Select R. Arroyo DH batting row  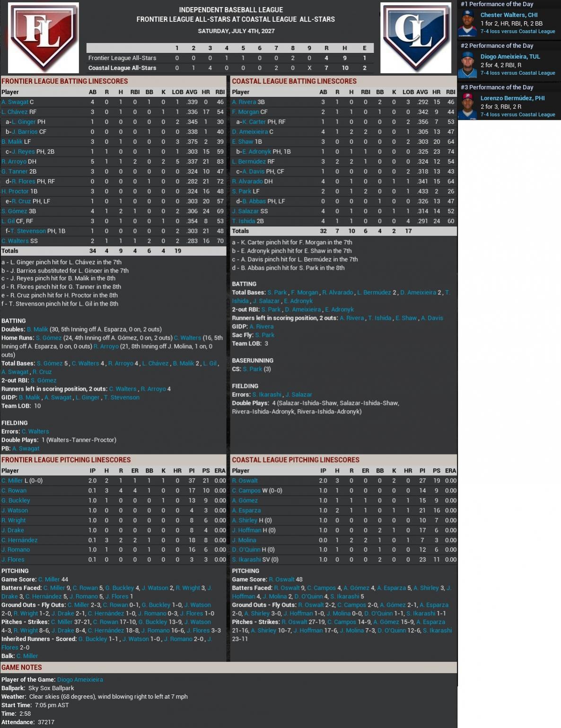point(114,162)
